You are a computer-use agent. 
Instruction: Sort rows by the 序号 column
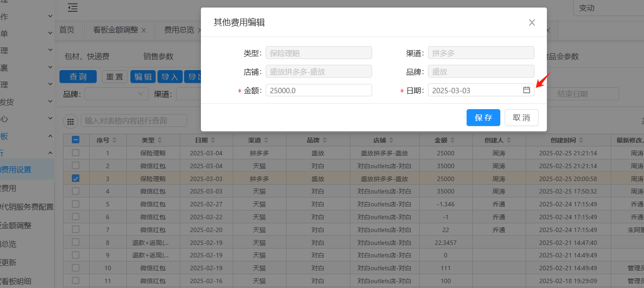[x=114, y=140]
